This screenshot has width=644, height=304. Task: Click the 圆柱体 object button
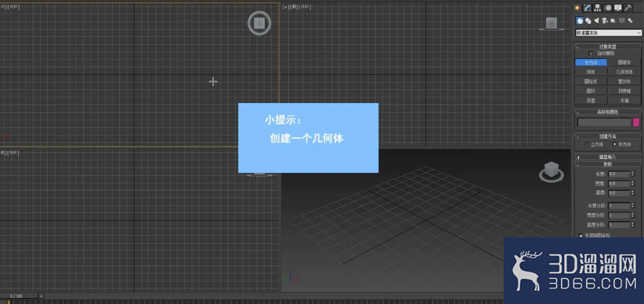(x=591, y=81)
